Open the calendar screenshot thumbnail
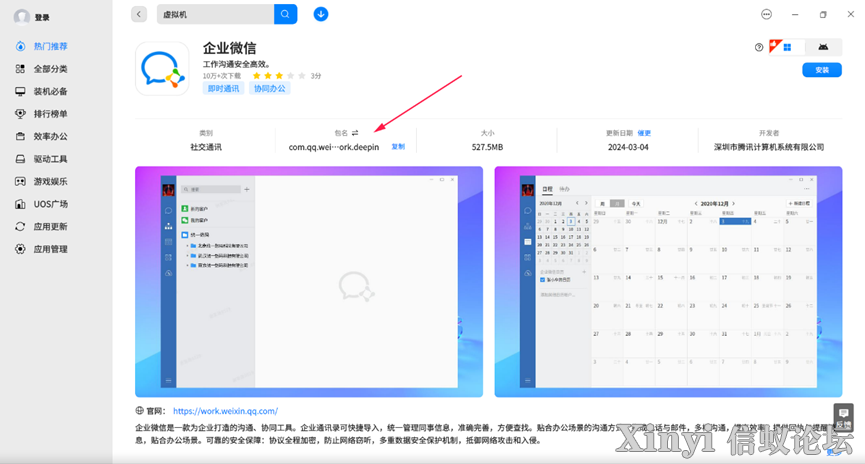This screenshot has width=865, height=464. tap(668, 281)
